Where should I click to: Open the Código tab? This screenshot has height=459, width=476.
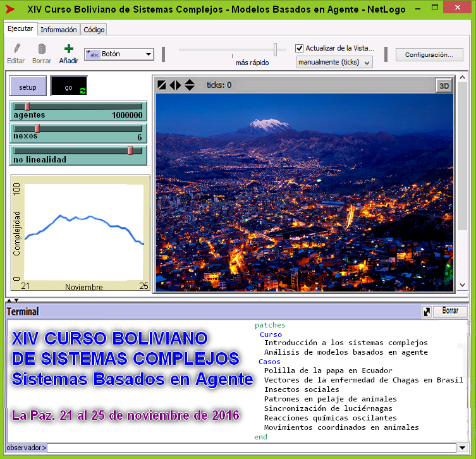[x=94, y=30]
